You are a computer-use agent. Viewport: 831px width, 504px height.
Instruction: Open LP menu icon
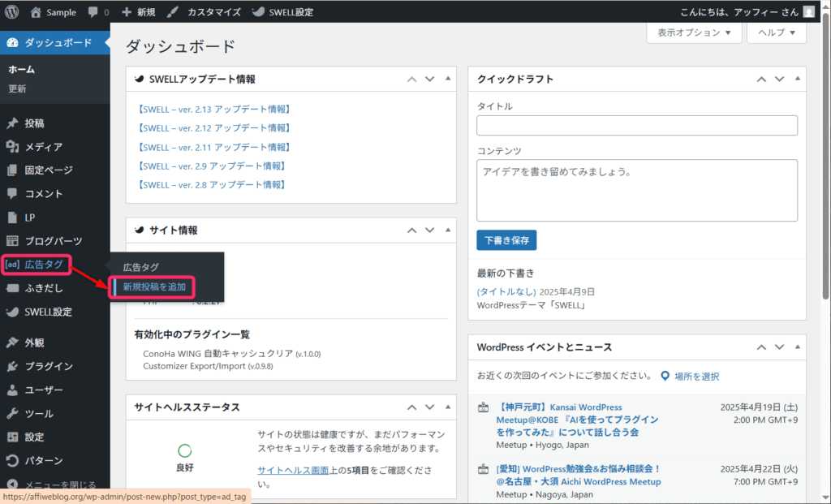click(x=12, y=218)
